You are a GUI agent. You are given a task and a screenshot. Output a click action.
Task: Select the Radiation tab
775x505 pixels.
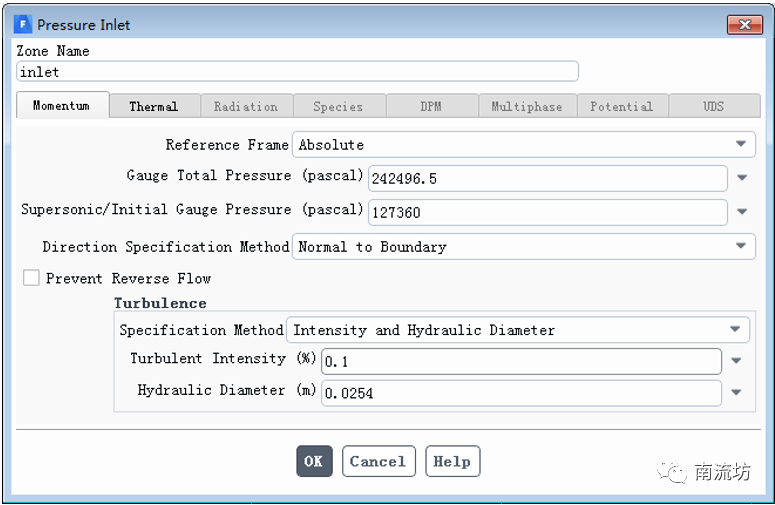(x=247, y=106)
